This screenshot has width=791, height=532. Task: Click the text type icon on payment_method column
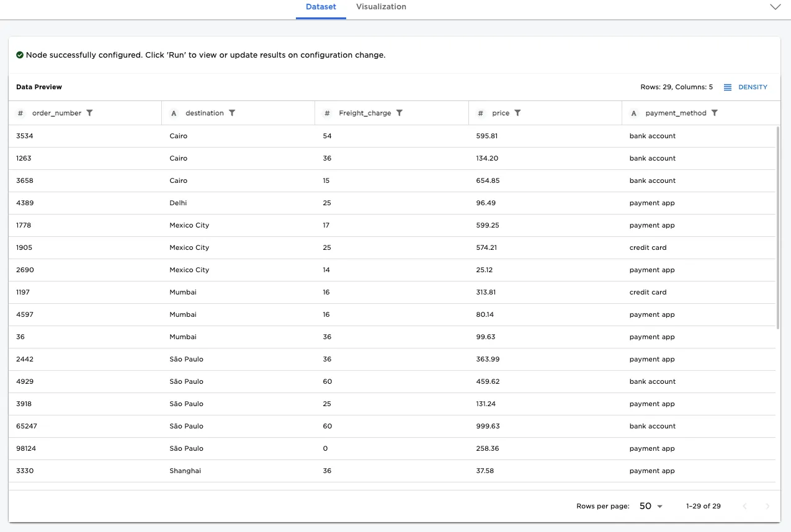point(633,113)
